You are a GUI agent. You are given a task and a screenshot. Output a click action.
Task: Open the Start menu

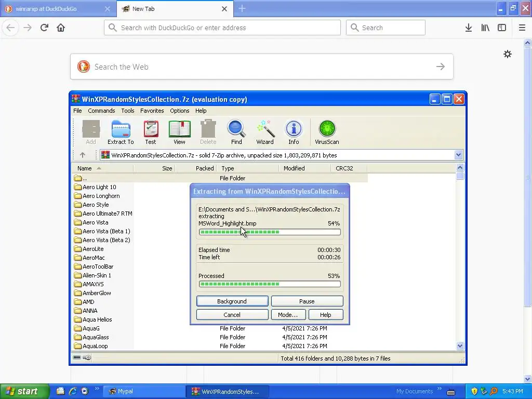tap(24, 391)
